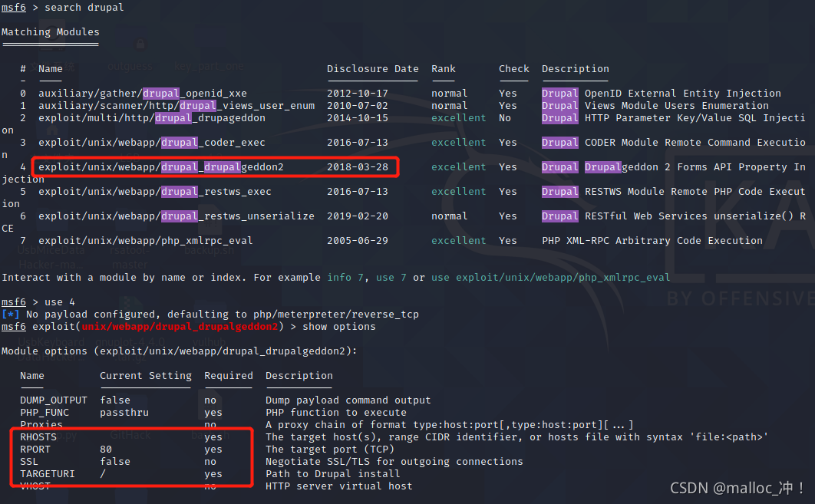Click the RPORT value 80

tap(106, 450)
